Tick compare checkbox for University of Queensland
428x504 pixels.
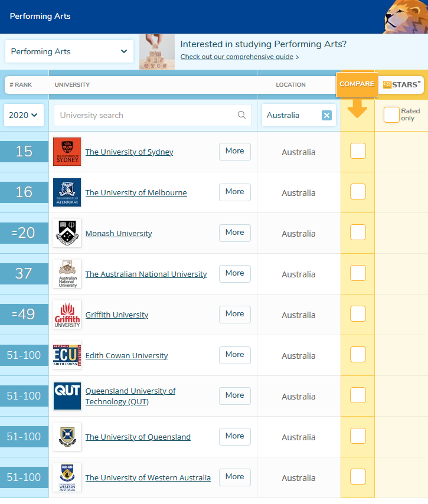358,436
